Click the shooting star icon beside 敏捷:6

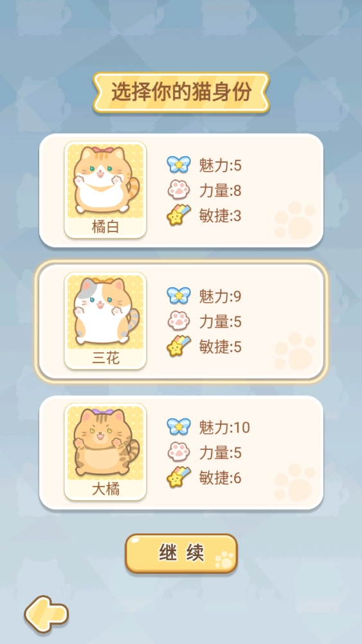click(x=179, y=478)
